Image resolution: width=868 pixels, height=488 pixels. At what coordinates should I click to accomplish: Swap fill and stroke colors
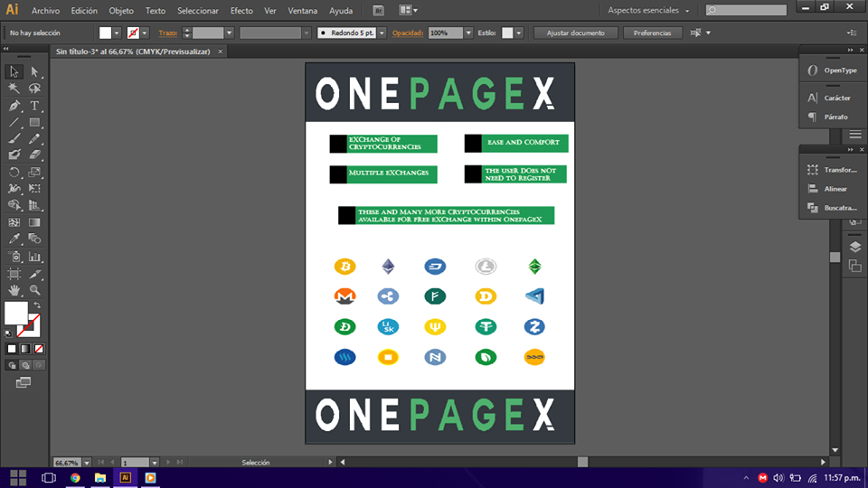[37, 305]
